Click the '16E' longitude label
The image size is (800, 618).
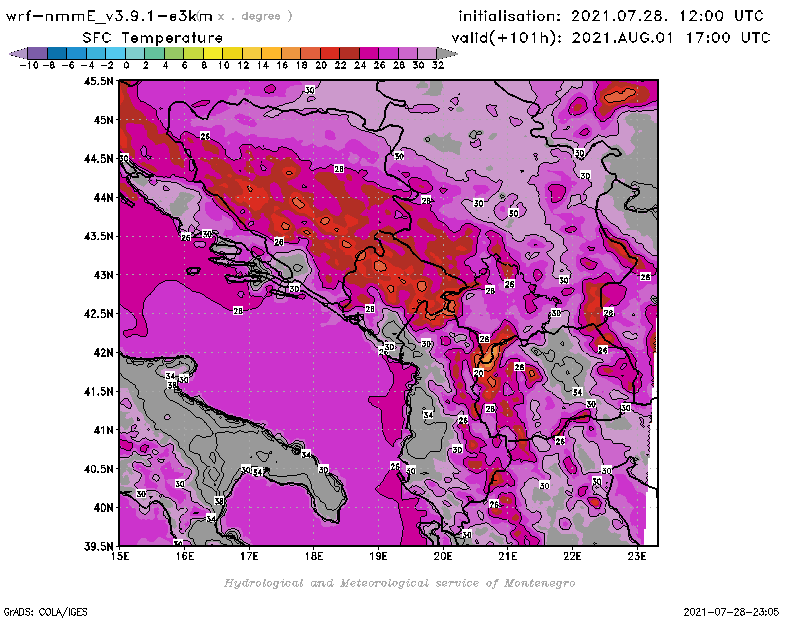[185, 556]
